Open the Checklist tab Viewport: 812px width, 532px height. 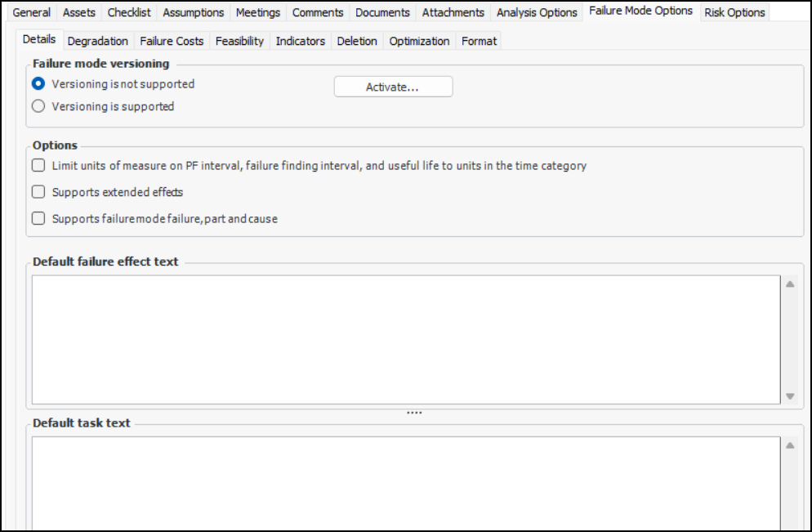point(129,12)
